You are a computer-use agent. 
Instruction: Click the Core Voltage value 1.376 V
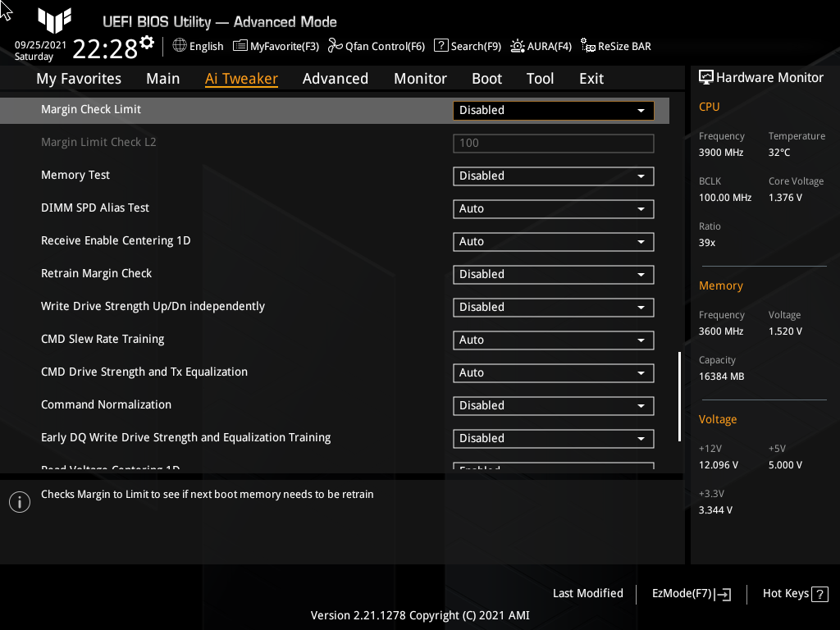click(785, 198)
